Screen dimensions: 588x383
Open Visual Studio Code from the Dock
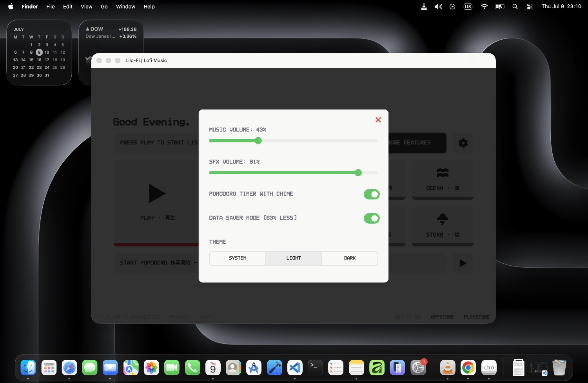tap(295, 368)
